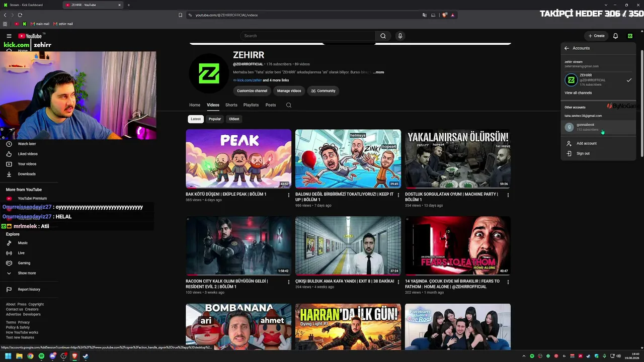The image size is (644, 362).
Task: Select the Popular filter chip
Action: pyautogui.click(x=215, y=119)
